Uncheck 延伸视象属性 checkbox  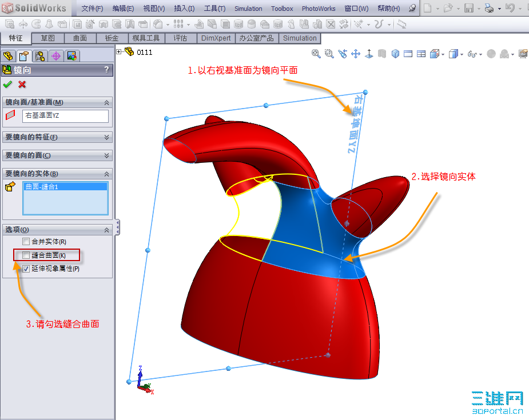tap(26, 269)
